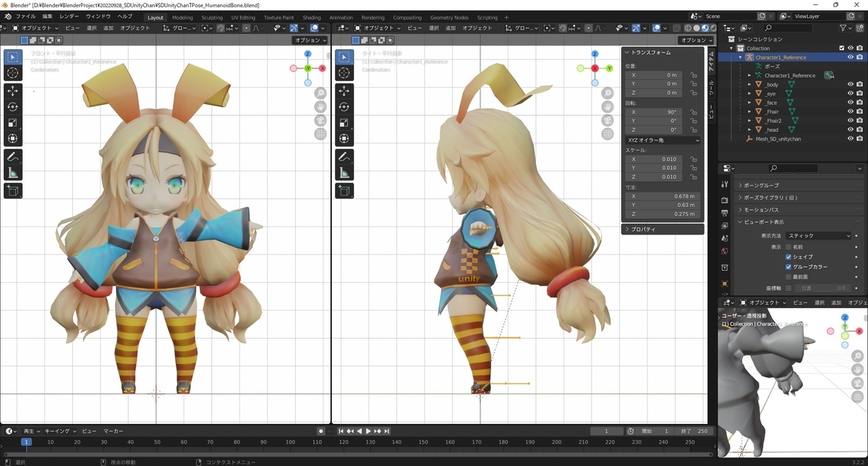
Task: Uncheck the シェイプ checkbox in ビューポート表示
Action: click(x=788, y=257)
